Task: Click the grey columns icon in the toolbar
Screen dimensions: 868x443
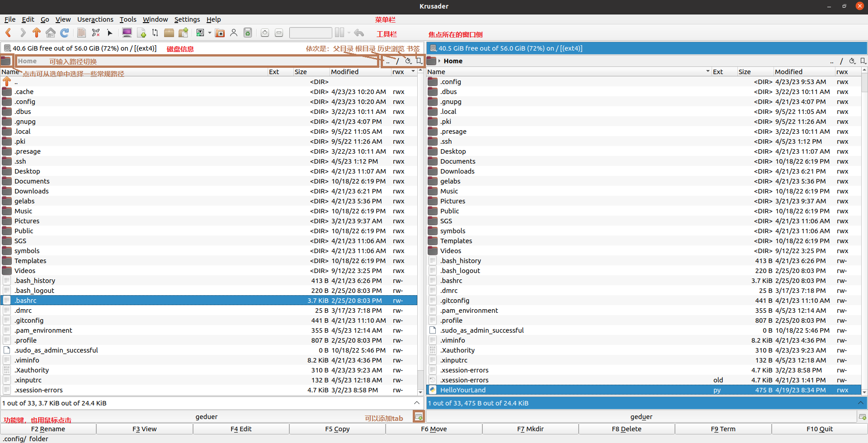Action: (x=340, y=33)
